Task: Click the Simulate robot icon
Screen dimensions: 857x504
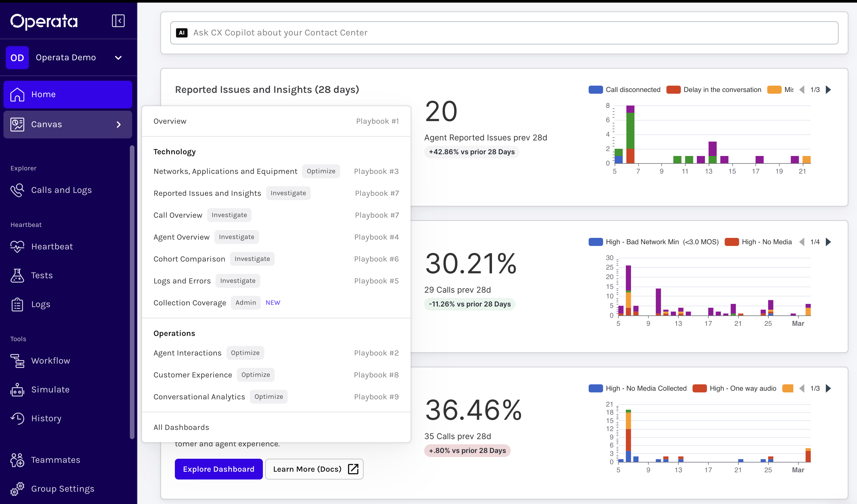Action: pos(17,390)
